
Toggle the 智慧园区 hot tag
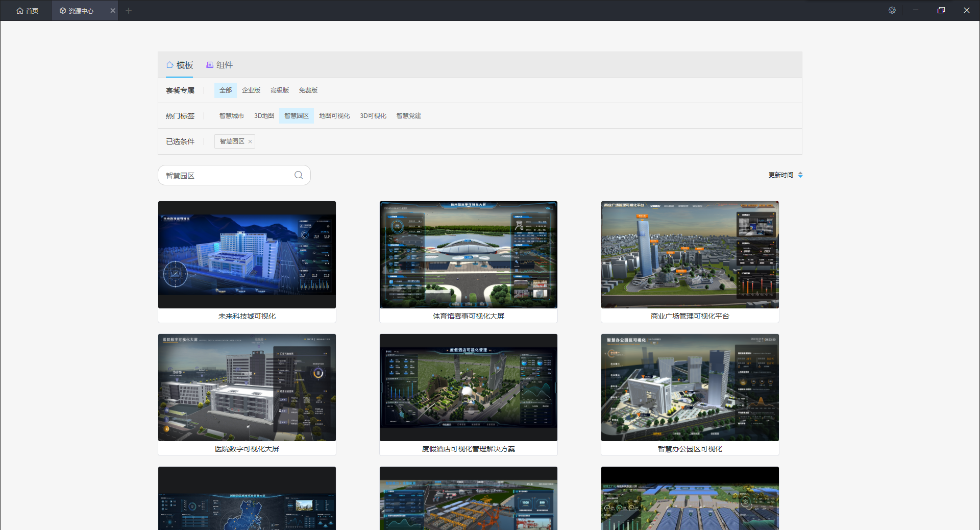(x=297, y=116)
